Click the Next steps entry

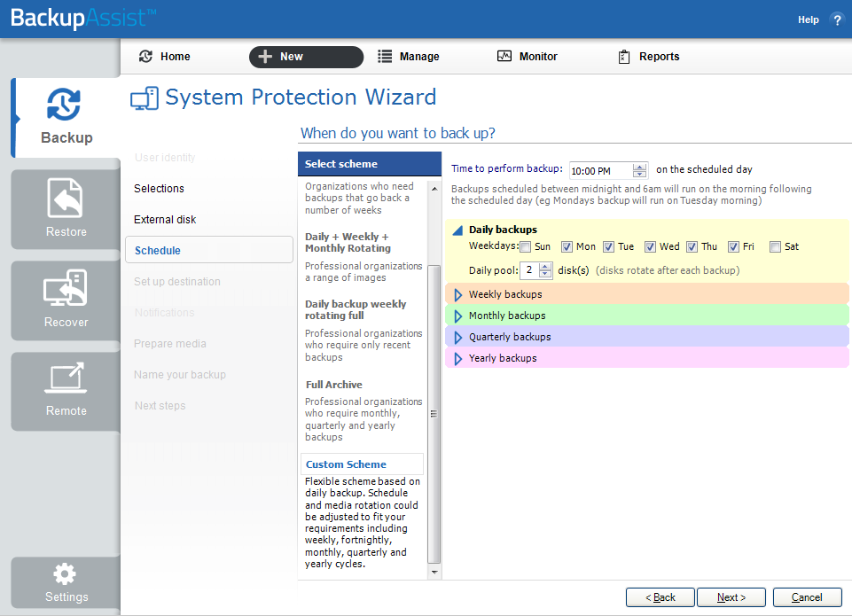click(160, 406)
